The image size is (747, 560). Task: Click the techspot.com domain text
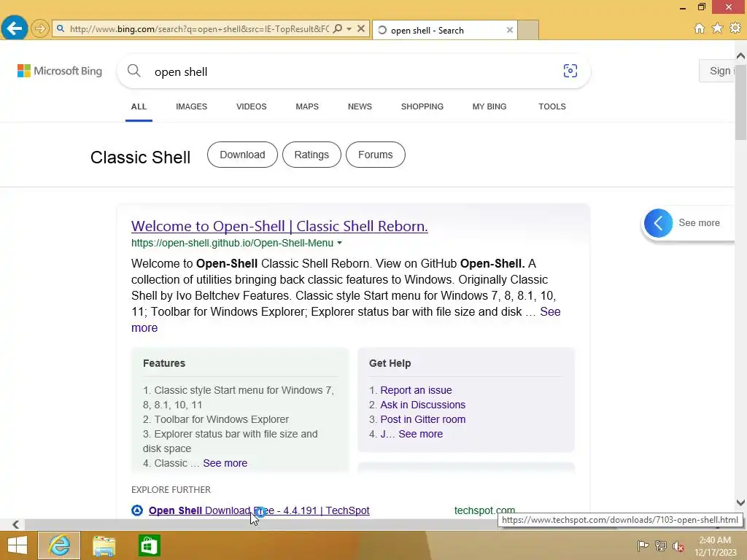pos(484,510)
